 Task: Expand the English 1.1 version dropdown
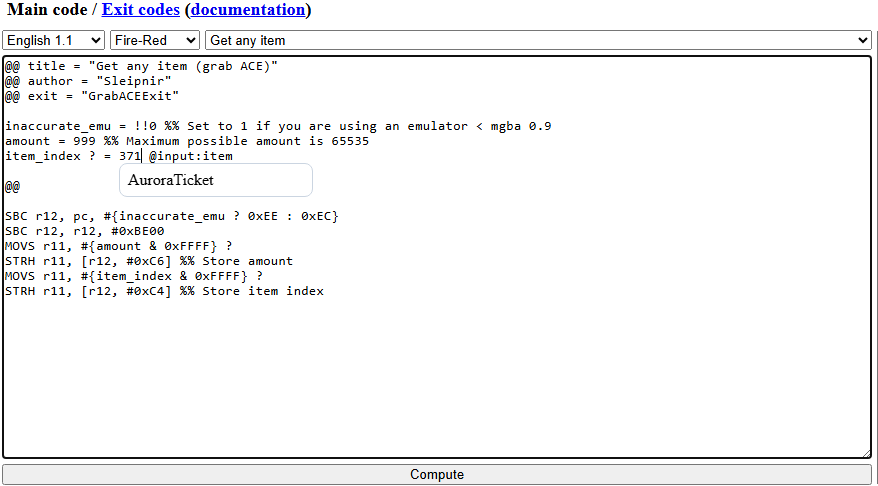pos(54,40)
